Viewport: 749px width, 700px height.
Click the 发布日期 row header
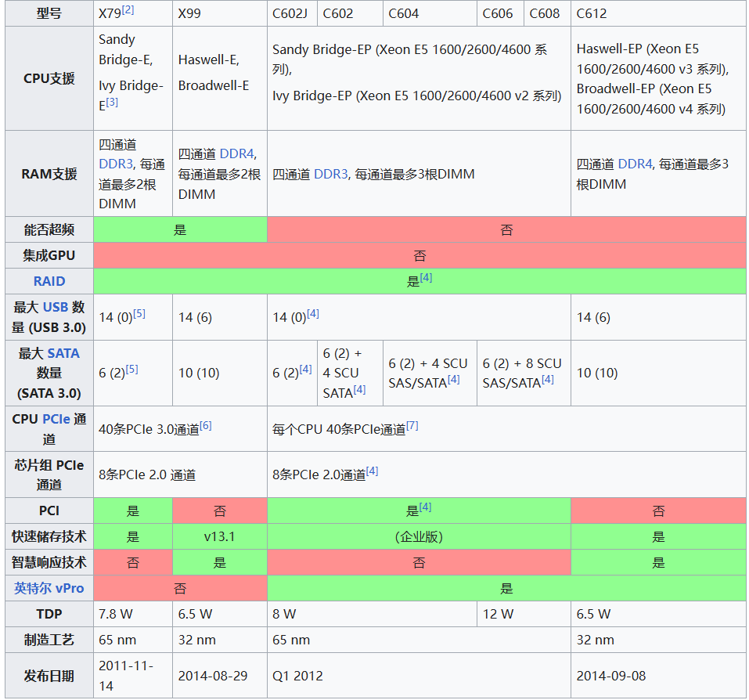pyautogui.click(x=49, y=676)
